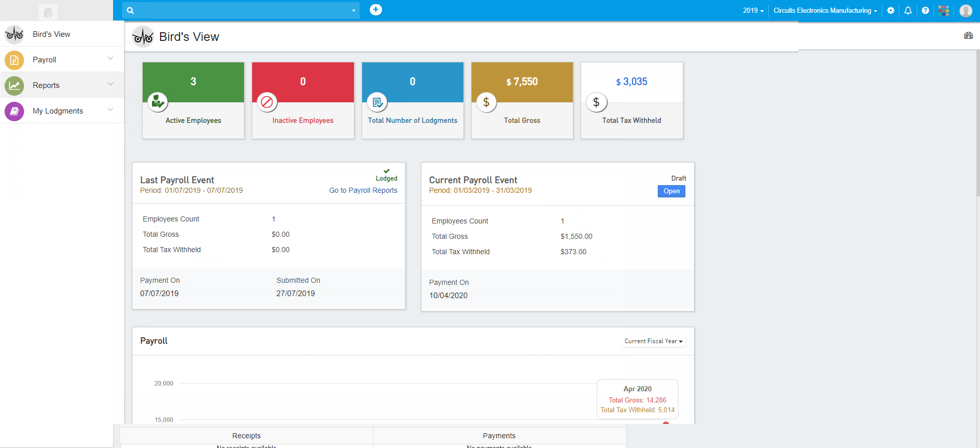The image size is (980, 448).
Task: Click the user profile avatar
Action: (x=966, y=10)
